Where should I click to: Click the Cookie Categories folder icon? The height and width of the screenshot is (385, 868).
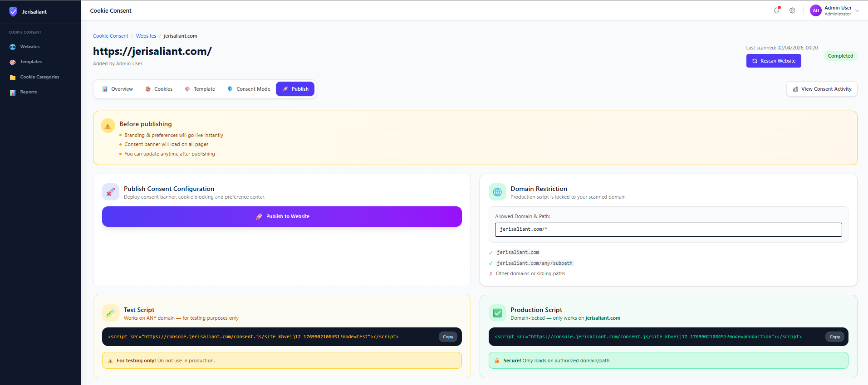(x=13, y=78)
